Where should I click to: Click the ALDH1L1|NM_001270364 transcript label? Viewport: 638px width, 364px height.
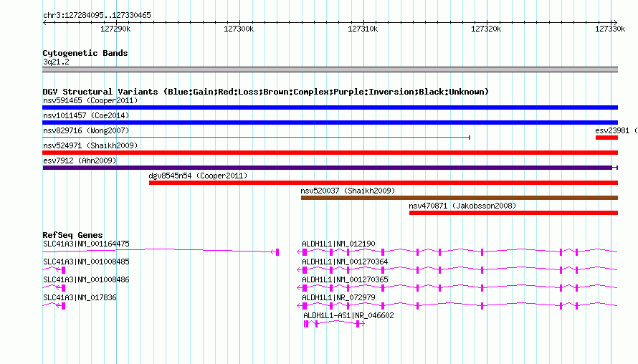tap(345, 262)
